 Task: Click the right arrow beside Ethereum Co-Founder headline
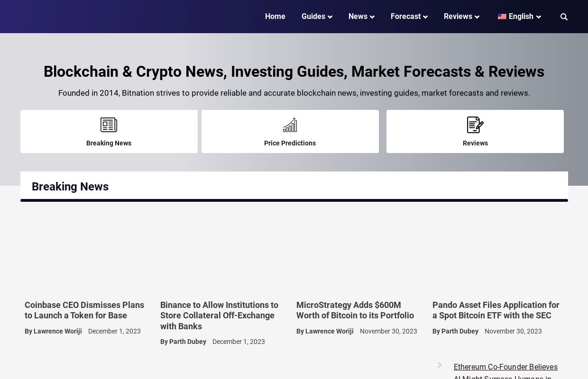coord(440,365)
